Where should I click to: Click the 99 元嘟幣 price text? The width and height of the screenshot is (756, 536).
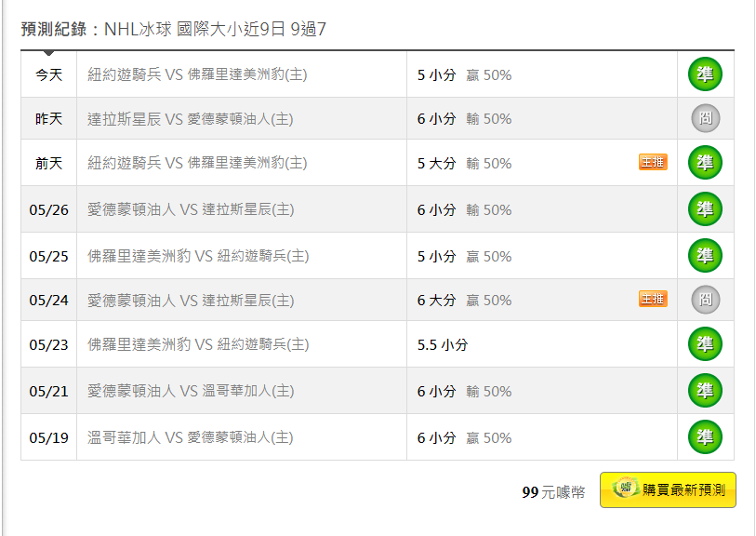(553, 492)
